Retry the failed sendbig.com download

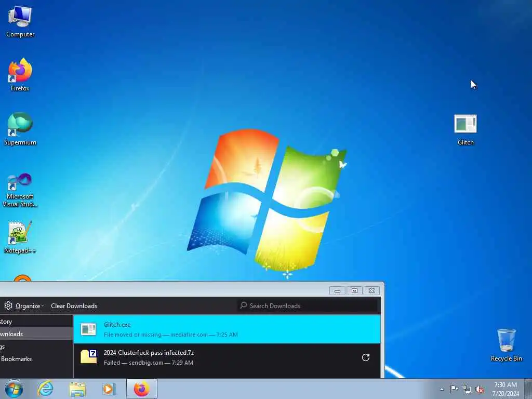coord(365,357)
